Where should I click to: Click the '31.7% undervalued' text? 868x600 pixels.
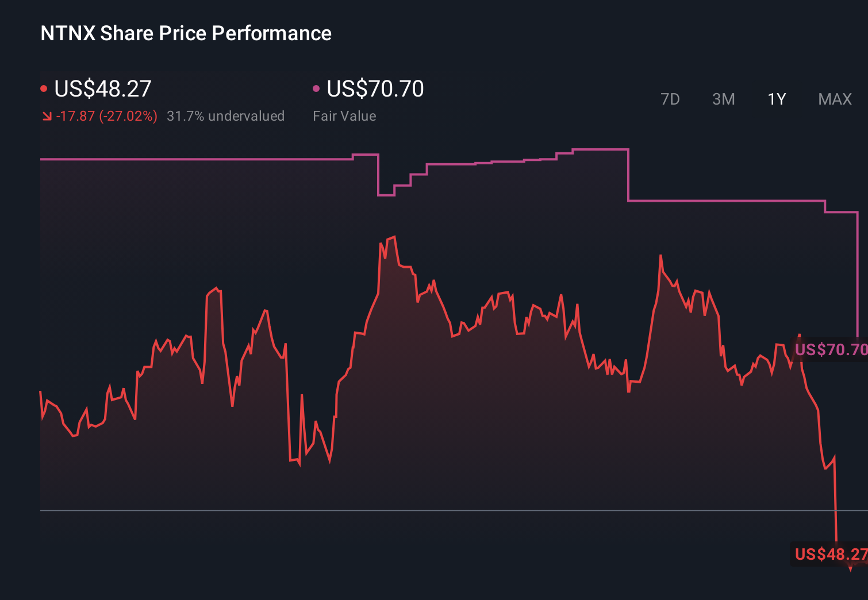pyautogui.click(x=226, y=116)
